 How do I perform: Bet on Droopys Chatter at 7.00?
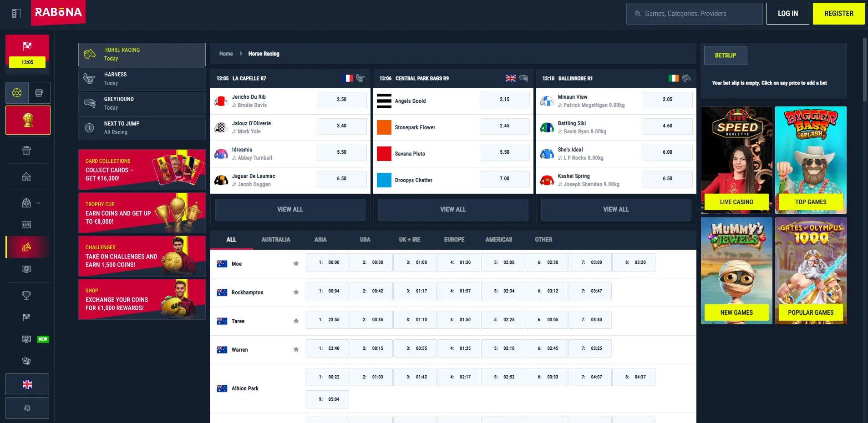pyautogui.click(x=505, y=179)
